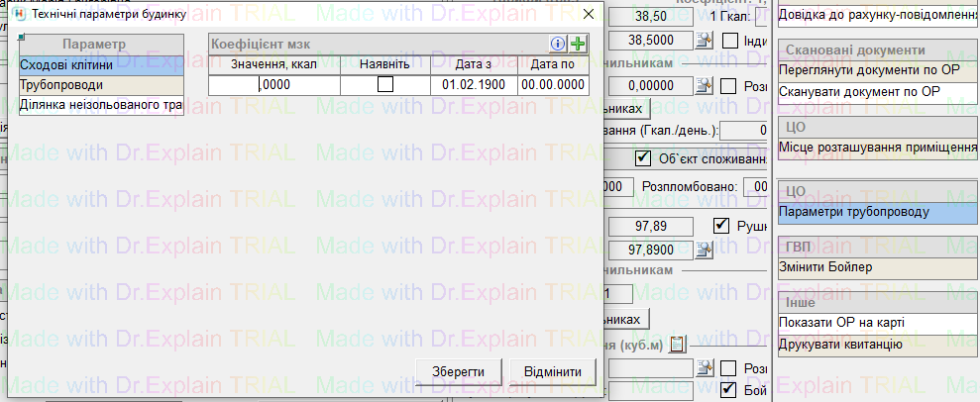Open the clipboard icon next to (куб.м)
This screenshot has height=402, width=980.
[x=678, y=345]
